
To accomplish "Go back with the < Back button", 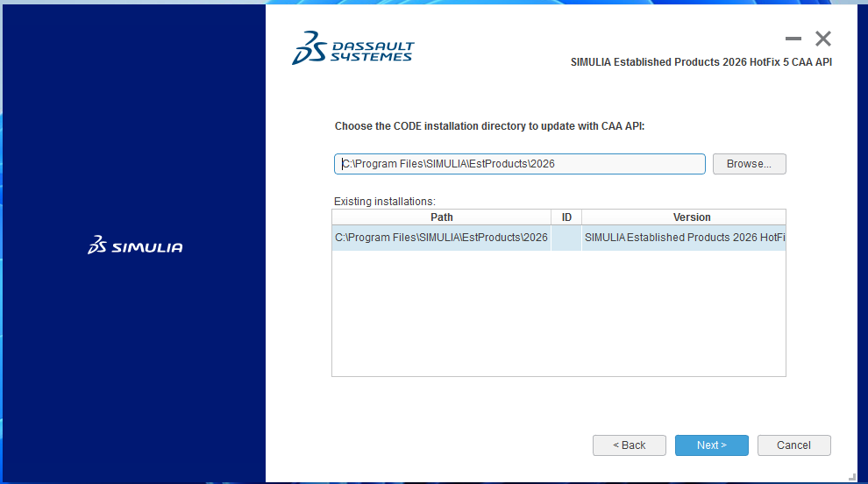I will [629, 445].
